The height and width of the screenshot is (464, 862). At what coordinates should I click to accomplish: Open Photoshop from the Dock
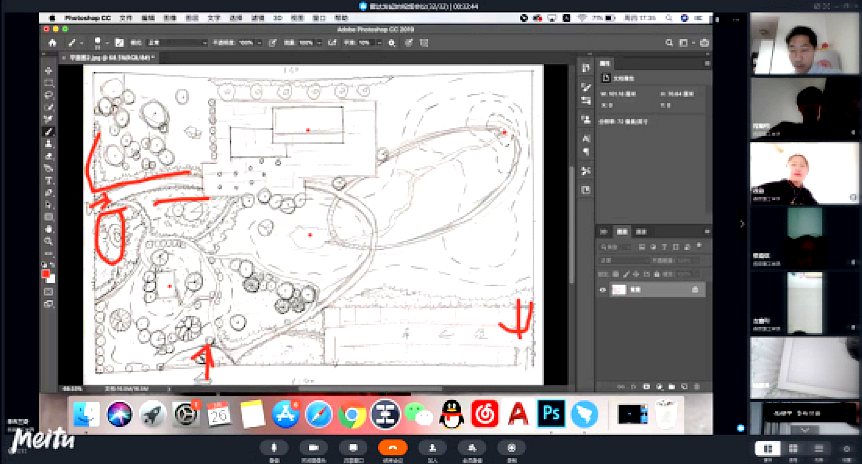(x=550, y=412)
